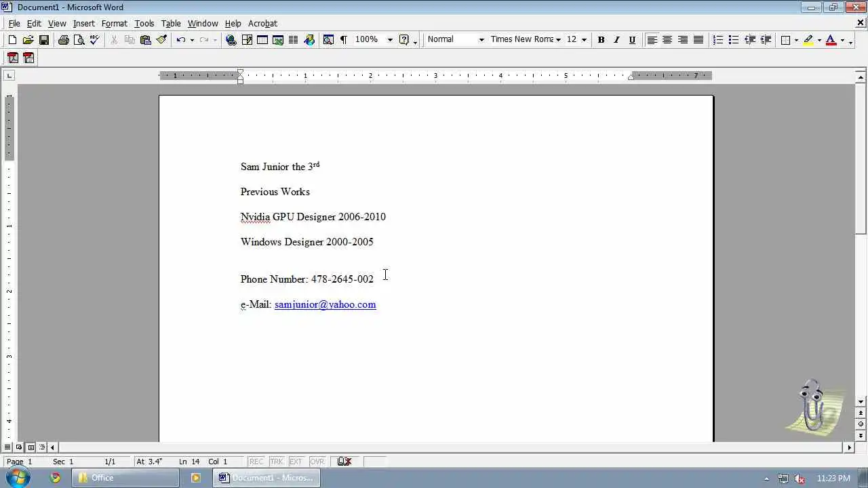Image resolution: width=868 pixels, height=488 pixels.
Task: Run Spelling and Grammar check
Action: pyautogui.click(x=95, y=40)
